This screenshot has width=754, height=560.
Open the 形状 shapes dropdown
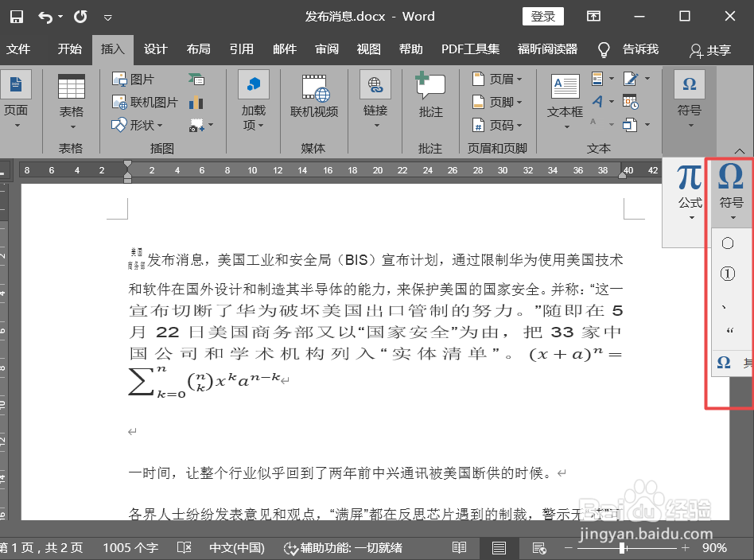click(x=138, y=125)
